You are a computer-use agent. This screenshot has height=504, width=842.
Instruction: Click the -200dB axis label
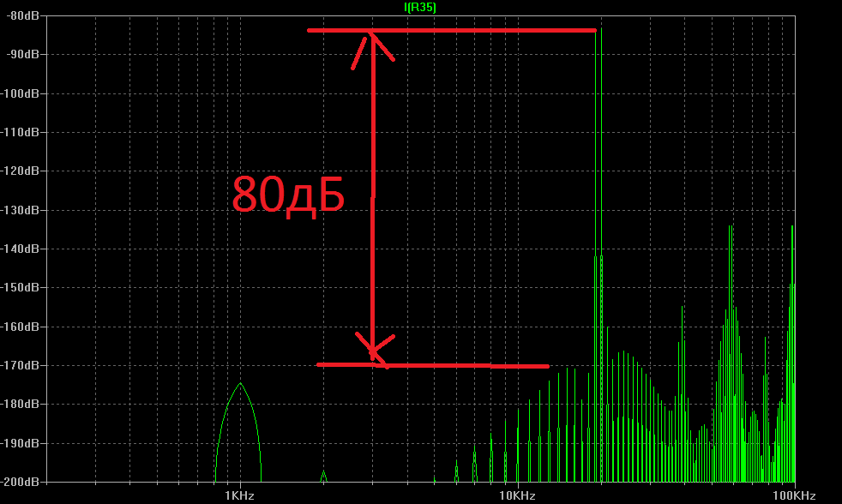(20, 482)
